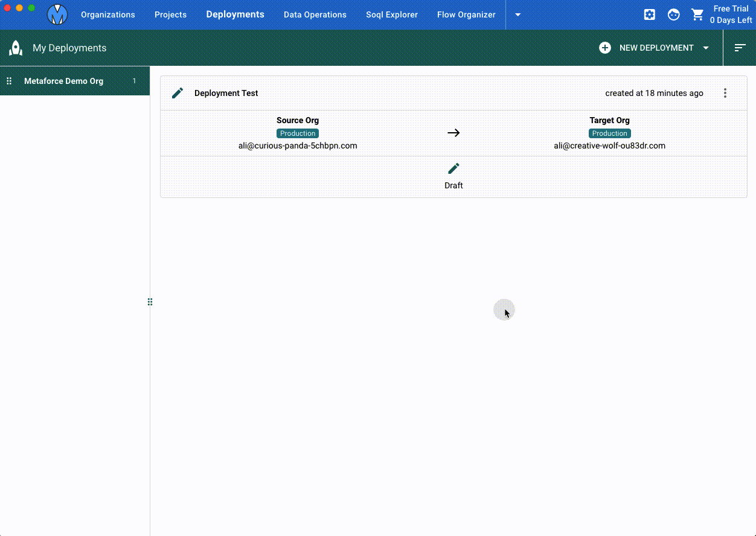Click the Free Trial 0 Days Left label
Viewport: 756px width, 536px height.
click(731, 14)
